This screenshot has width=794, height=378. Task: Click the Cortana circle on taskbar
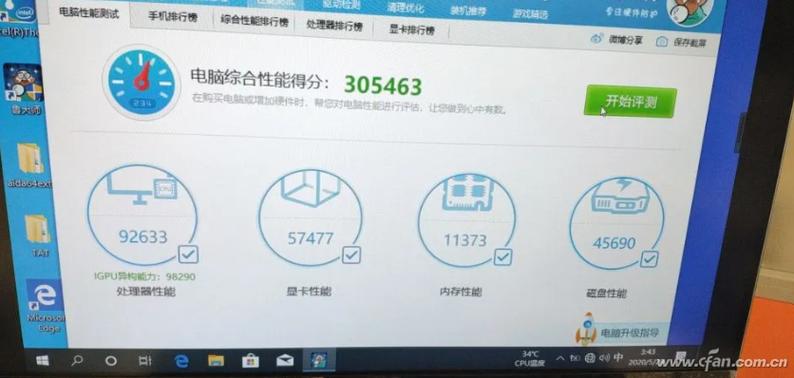pos(110,361)
